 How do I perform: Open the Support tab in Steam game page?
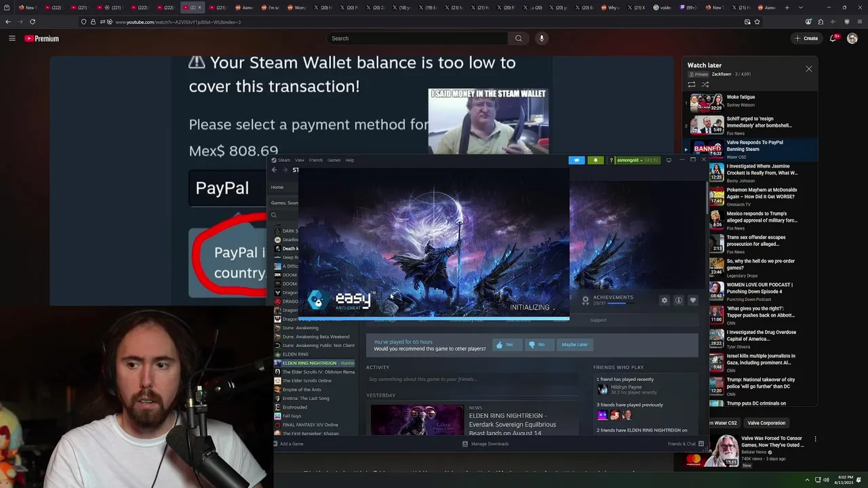tap(598, 320)
